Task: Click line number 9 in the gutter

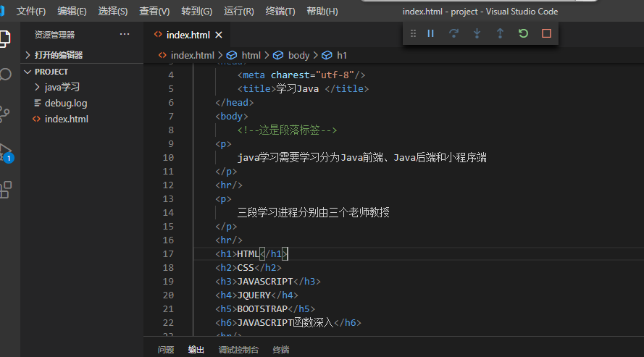Action: [x=171, y=144]
